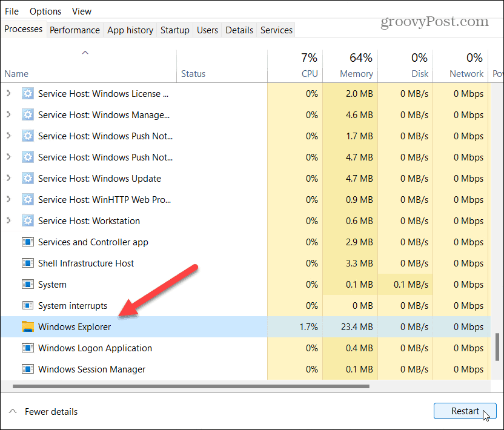Click the Services and Controller app icon
Image resolution: width=504 pixels, height=430 pixels.
[x=28, y=242]
